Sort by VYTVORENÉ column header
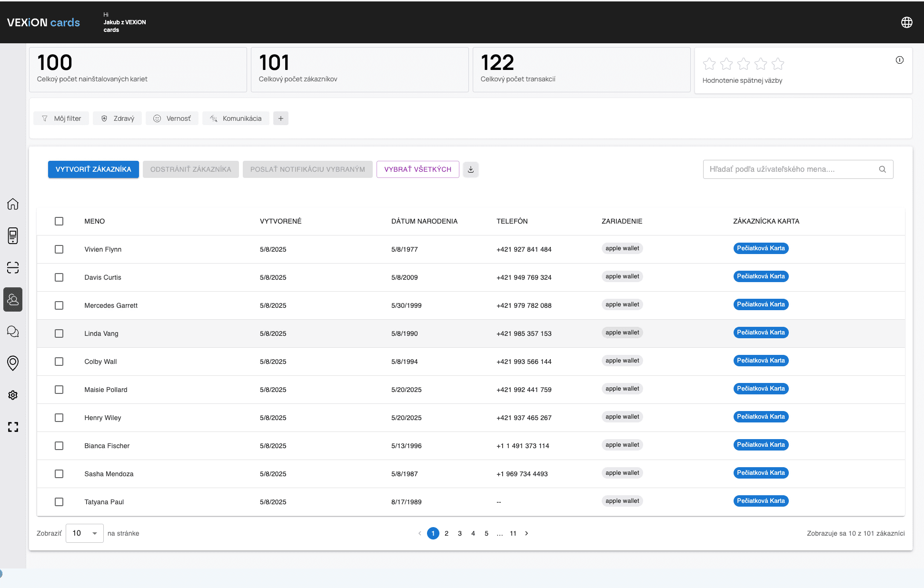The height and width of the screenshot is (588, 924). pyautogui.click(x=281, y=221)
